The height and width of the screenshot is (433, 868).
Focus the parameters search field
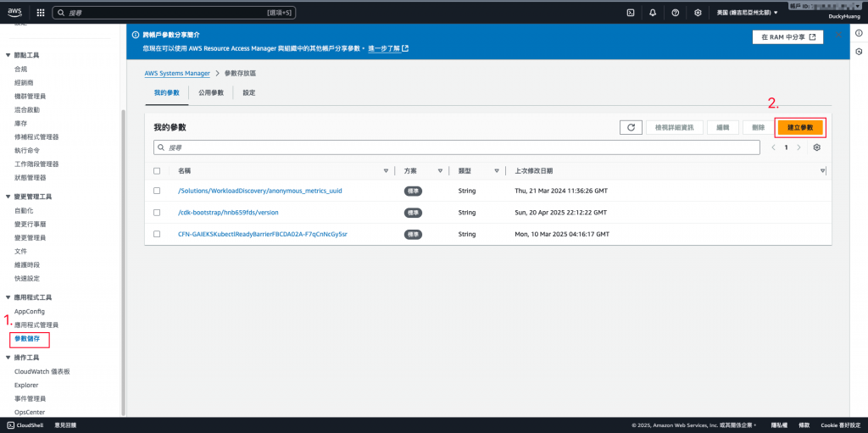pyautogui.click(x=457, y=147)
